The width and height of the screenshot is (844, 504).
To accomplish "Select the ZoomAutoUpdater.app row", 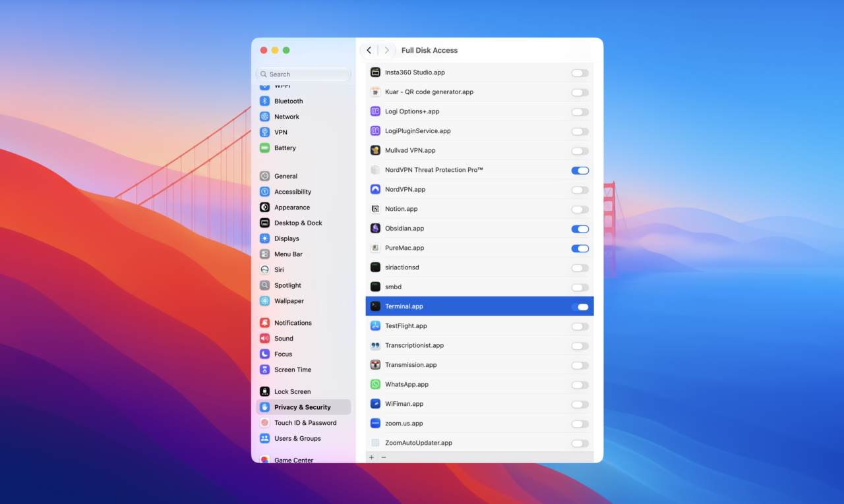I will (480, 443).
